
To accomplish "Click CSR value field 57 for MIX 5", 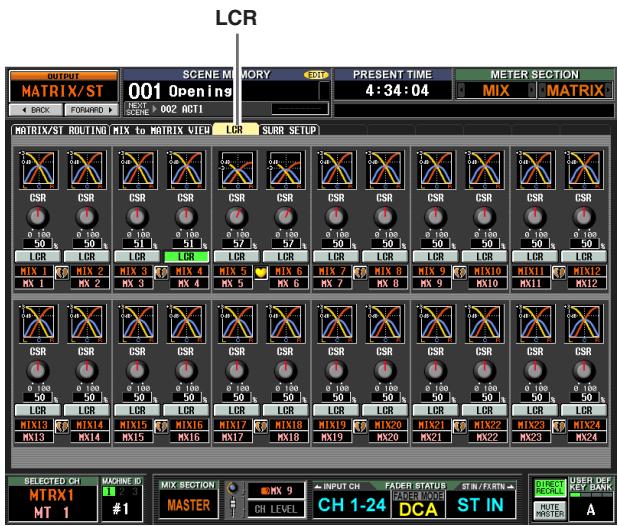I will (238, 244).
